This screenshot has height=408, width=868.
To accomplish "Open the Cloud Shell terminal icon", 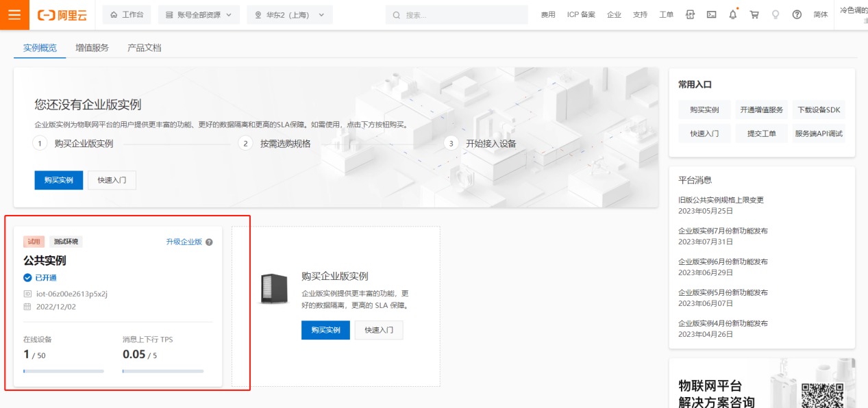I will (x=711, y=14).
